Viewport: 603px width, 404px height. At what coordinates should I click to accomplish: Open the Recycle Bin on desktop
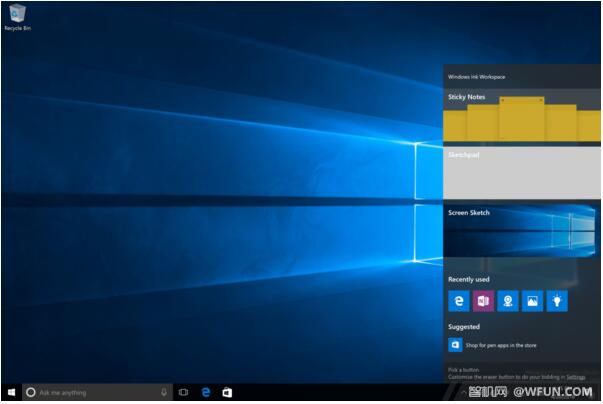pos(14,15)
